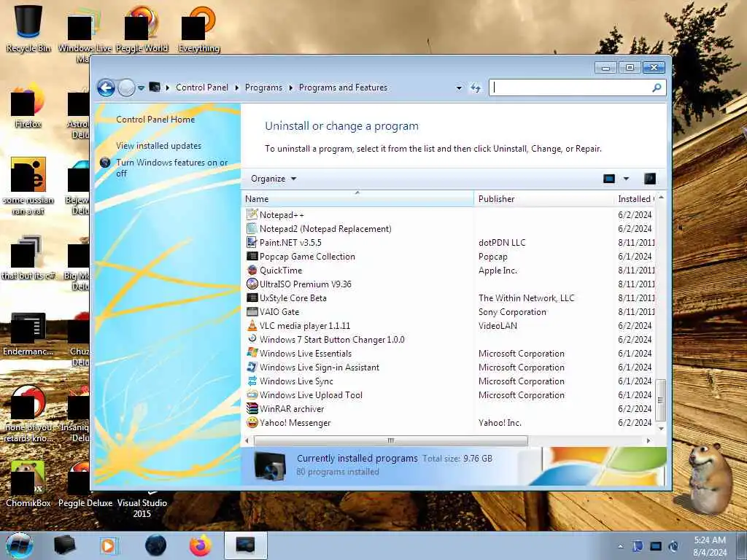
Task: Expand the arrow after Control Panel breadcrumb
Action: pos(237,87)
